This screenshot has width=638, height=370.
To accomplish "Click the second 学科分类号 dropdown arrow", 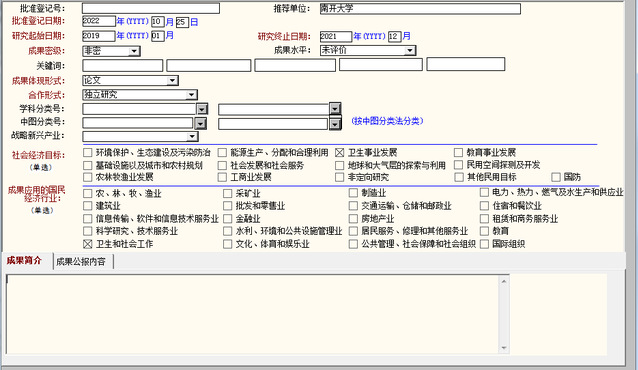I will coord(334,108).
